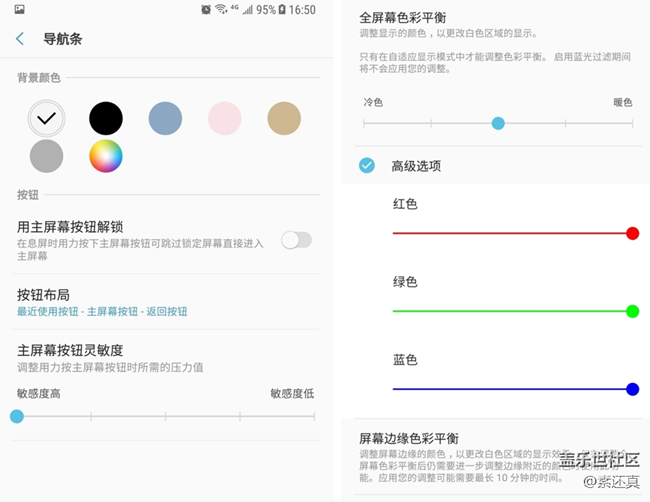The width and height of the screenshot is (650, 502).
Task: Choose the blue-gray background color
Action: [x=165, y=118]
